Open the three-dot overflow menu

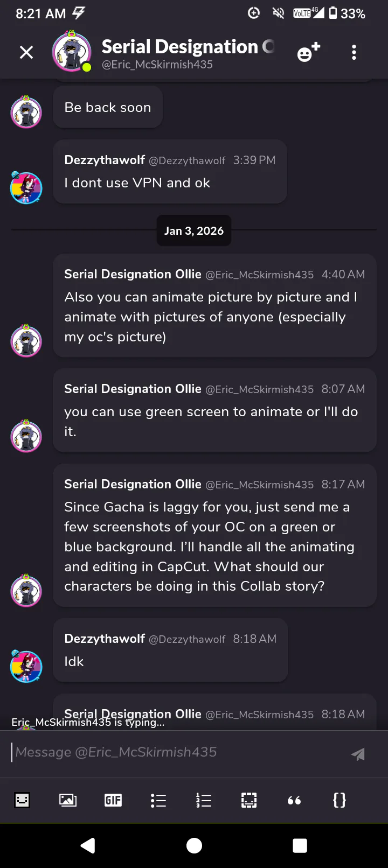[x=354, y=52]
